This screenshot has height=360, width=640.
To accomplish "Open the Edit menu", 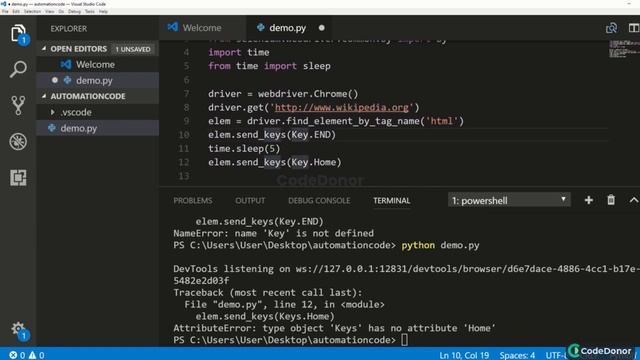I will pos(16,11).
